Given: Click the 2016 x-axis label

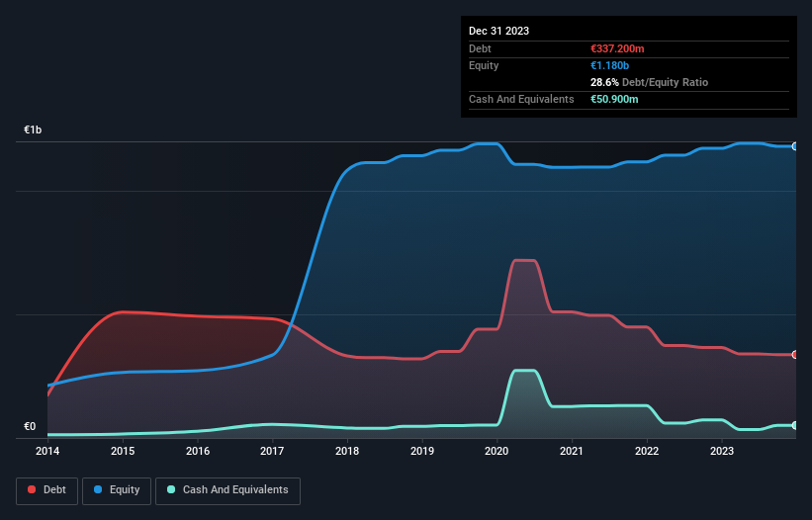Looking at the screenshot, I should (198, 451).
